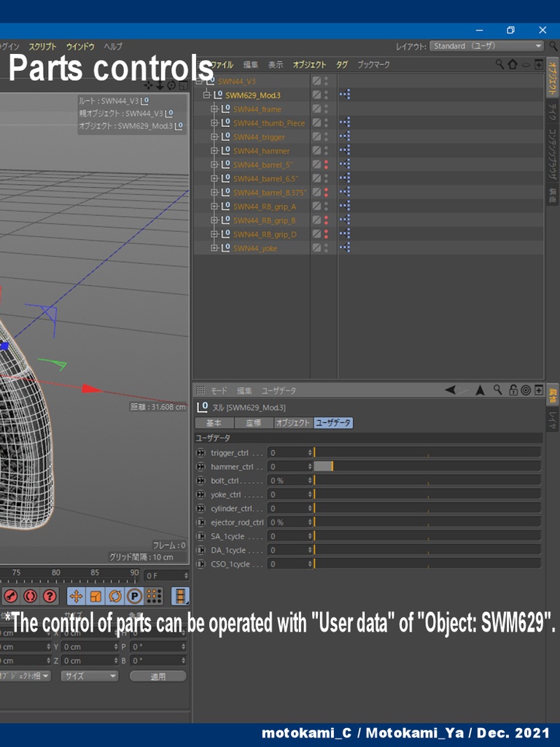Switch to the 座標 tab

coord(254,422)
